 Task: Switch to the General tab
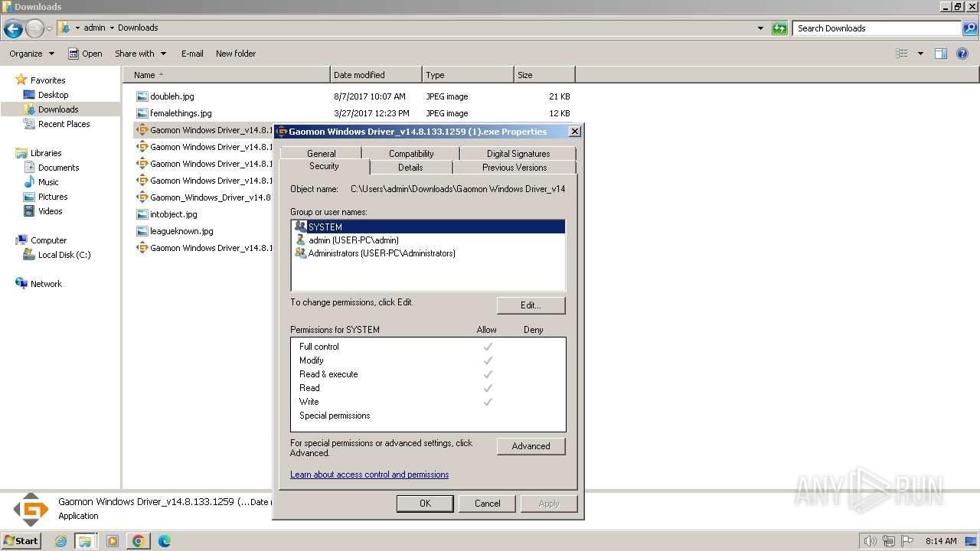(322, 154)
